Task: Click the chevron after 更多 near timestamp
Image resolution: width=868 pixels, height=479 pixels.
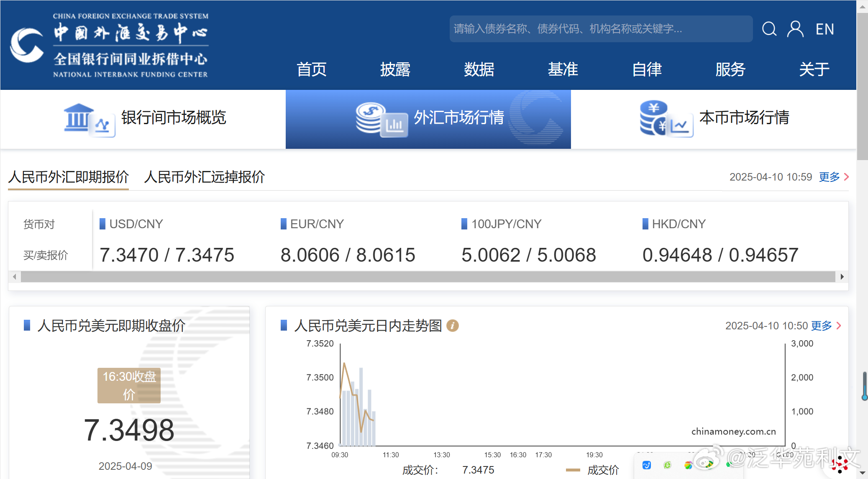Action: tap(845, 177)
